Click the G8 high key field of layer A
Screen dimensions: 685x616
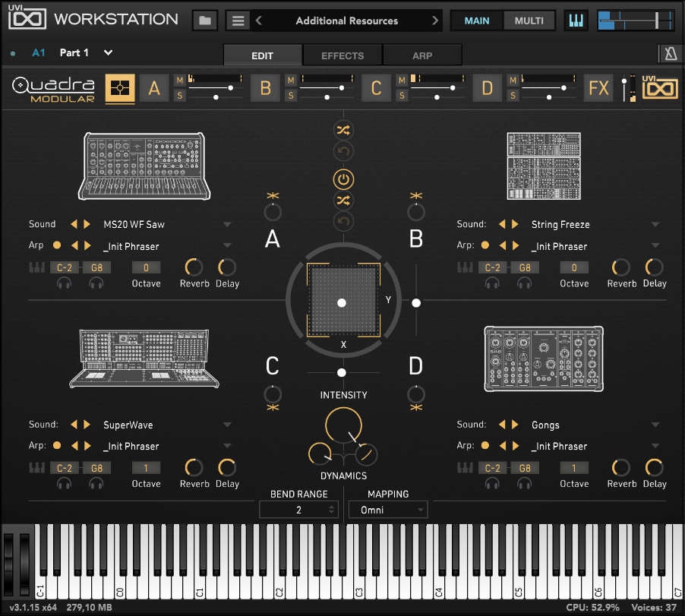pos(96,267)
